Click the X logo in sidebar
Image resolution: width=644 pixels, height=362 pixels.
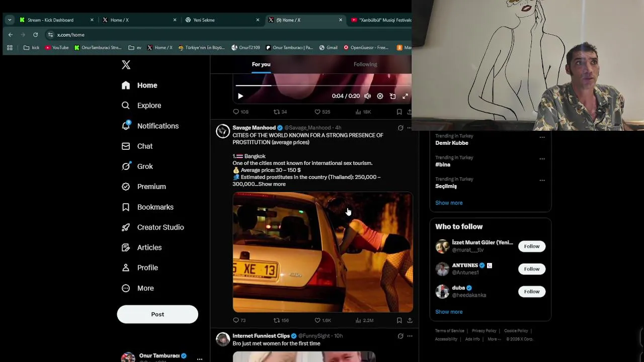pyautogui.click(x=126, y=65)
